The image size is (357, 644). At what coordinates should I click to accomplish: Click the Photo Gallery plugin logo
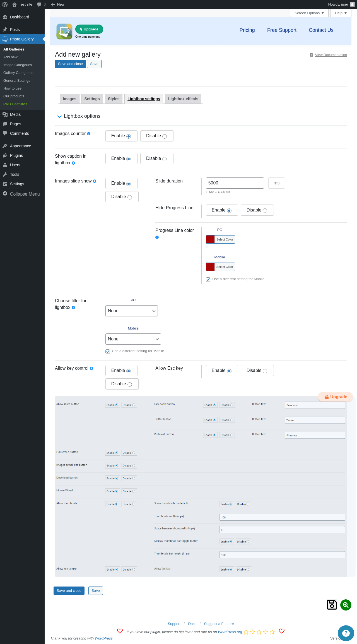pyautogui.click(x=64, y=31)
